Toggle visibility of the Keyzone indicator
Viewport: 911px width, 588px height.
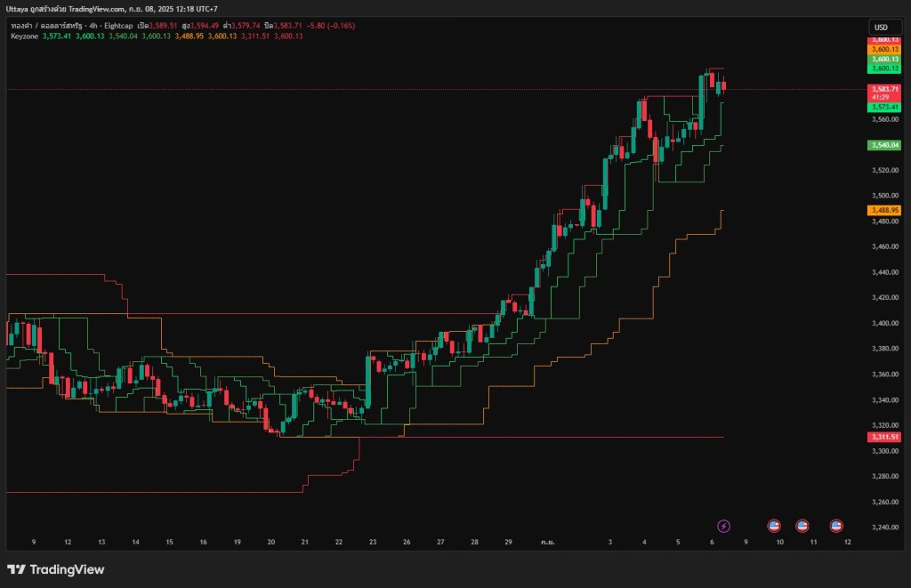pyautogui.click(x=311, y=37)
